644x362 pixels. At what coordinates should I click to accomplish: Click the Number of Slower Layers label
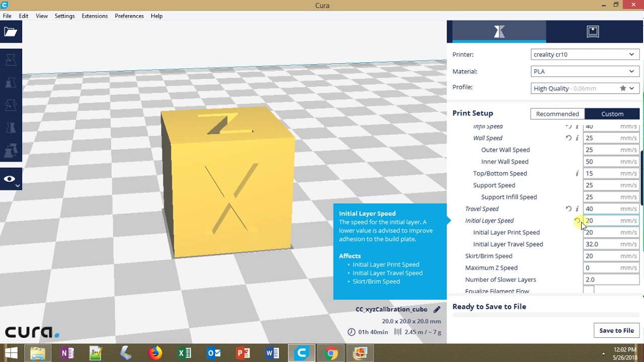pyautogui.click(x=501, y=280)
